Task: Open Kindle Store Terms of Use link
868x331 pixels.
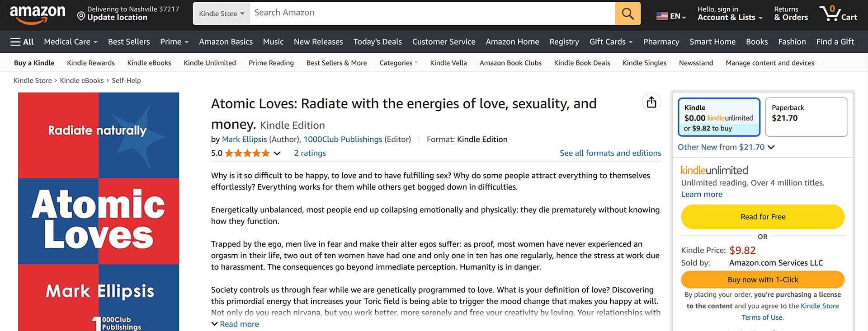Action: coord(790,312)
